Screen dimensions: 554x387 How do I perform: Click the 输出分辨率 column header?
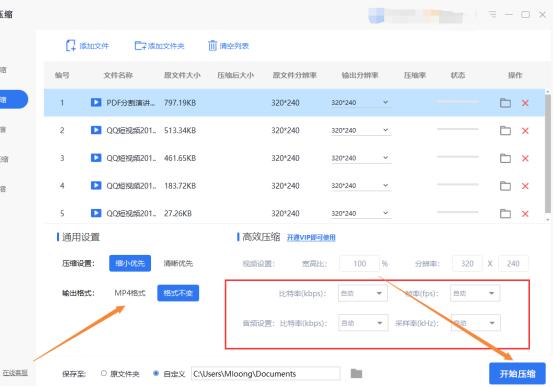(360, 75)
